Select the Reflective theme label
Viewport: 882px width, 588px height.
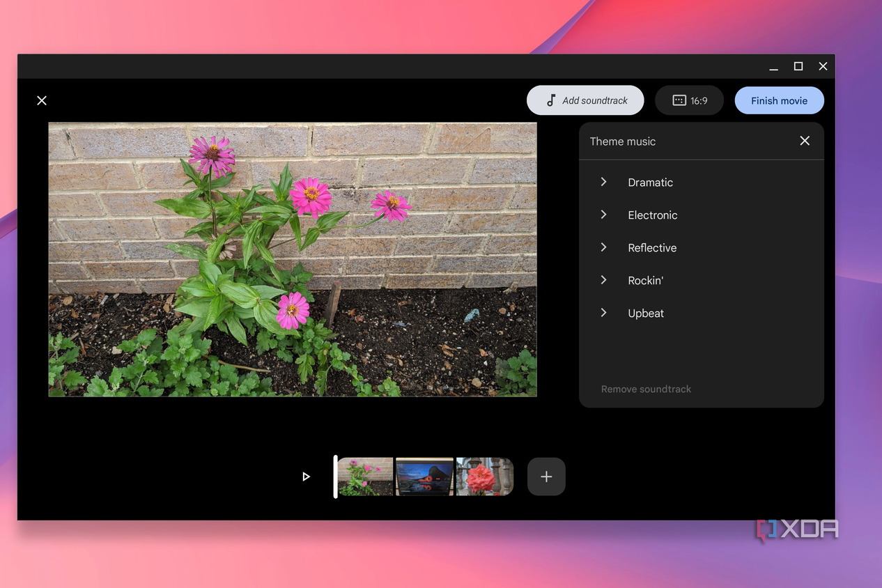(x=652, y=248)
